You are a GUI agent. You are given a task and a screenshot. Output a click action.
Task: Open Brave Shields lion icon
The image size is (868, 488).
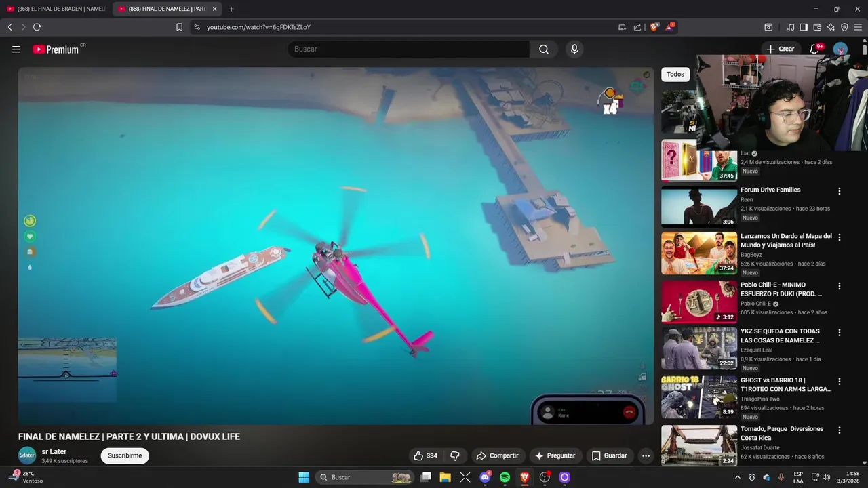click(x=654, y=27)
